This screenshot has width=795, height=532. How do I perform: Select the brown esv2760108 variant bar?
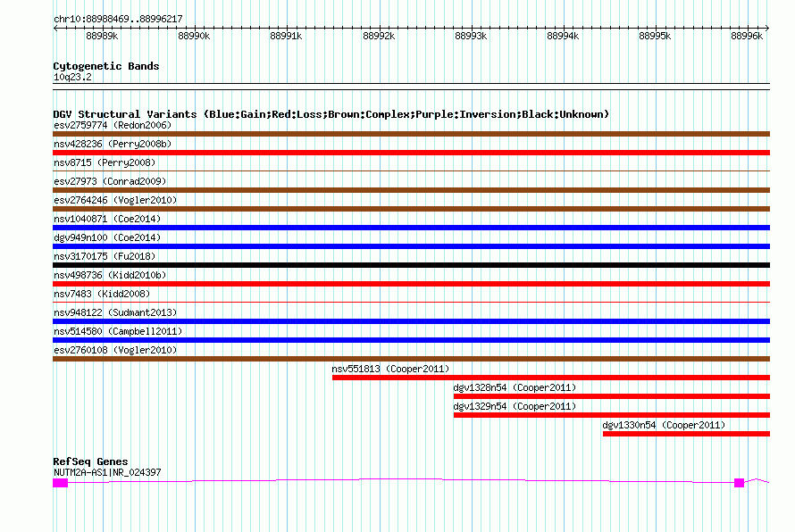click(411, 359)
